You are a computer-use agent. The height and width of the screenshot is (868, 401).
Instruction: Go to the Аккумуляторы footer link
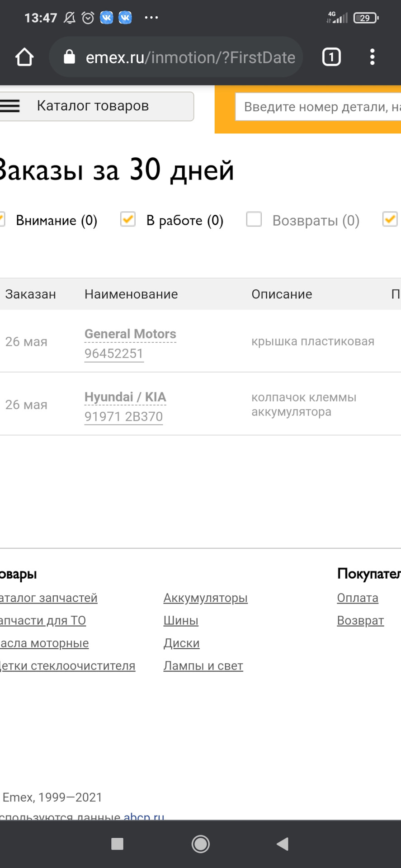[205, 598]
